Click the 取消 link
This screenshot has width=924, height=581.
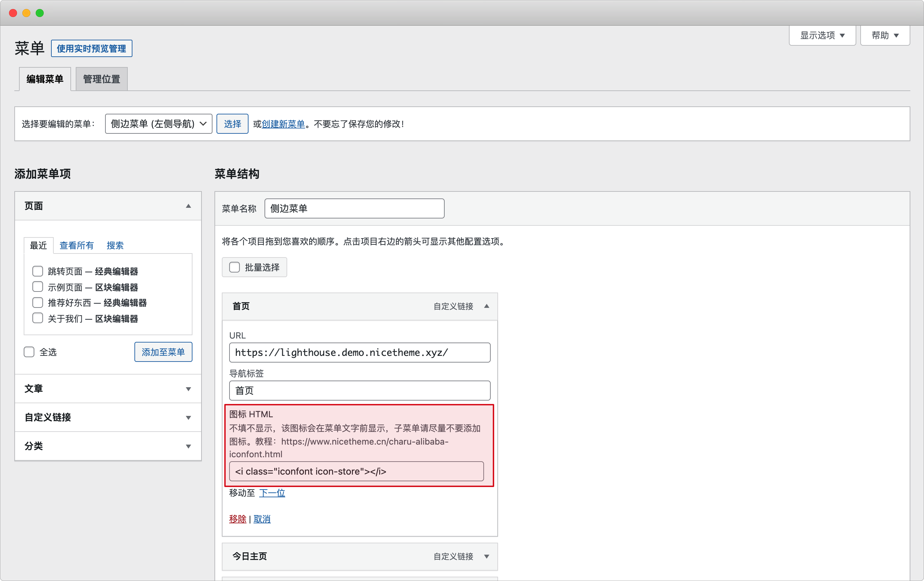click(x=262, y=519)
